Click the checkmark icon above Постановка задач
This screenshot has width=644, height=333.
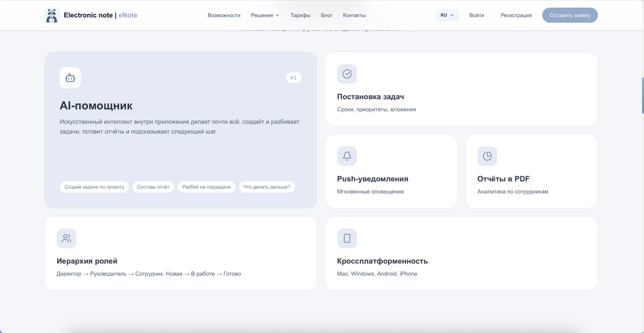[347, 74]
